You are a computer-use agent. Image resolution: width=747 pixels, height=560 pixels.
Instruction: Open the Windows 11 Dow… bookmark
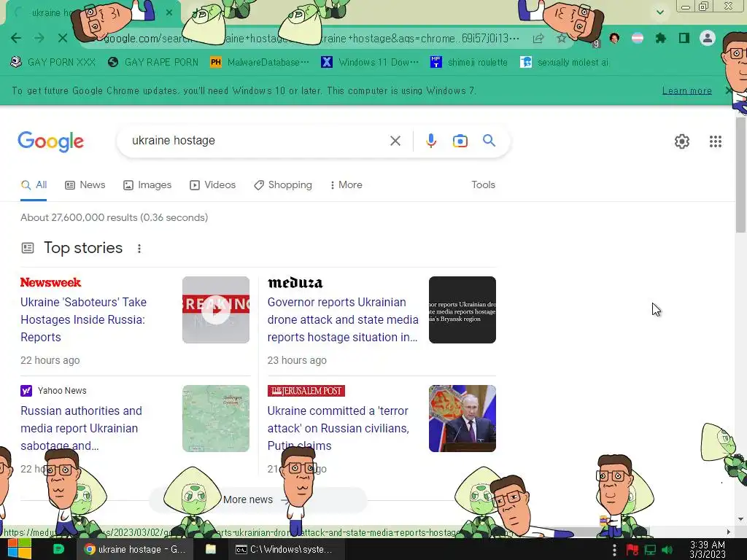pos(370,62)
